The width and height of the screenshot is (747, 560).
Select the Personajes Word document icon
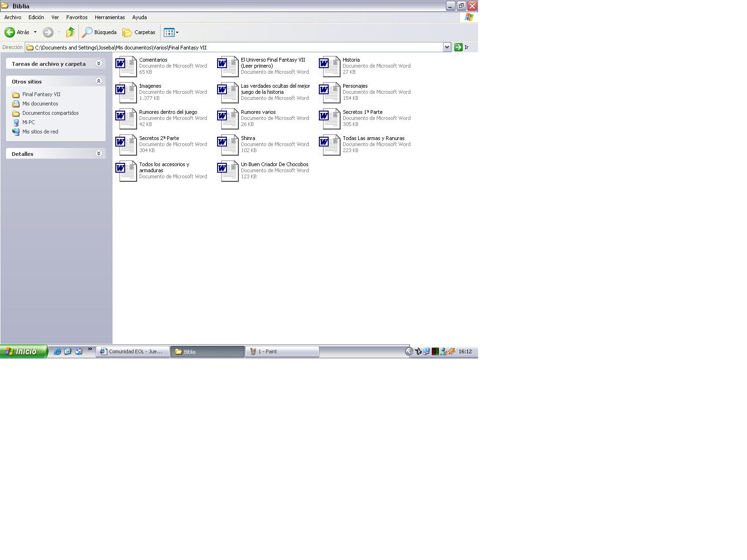point(330,93)
